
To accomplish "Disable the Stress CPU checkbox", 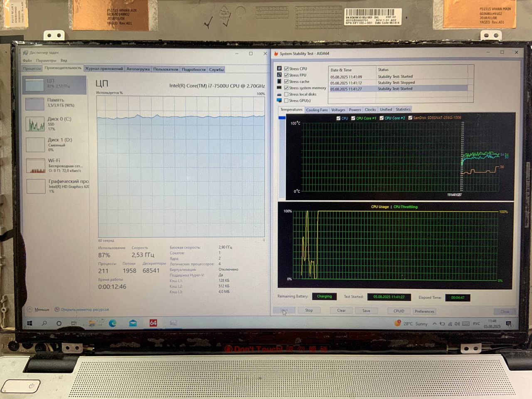I will pos(286,69).
